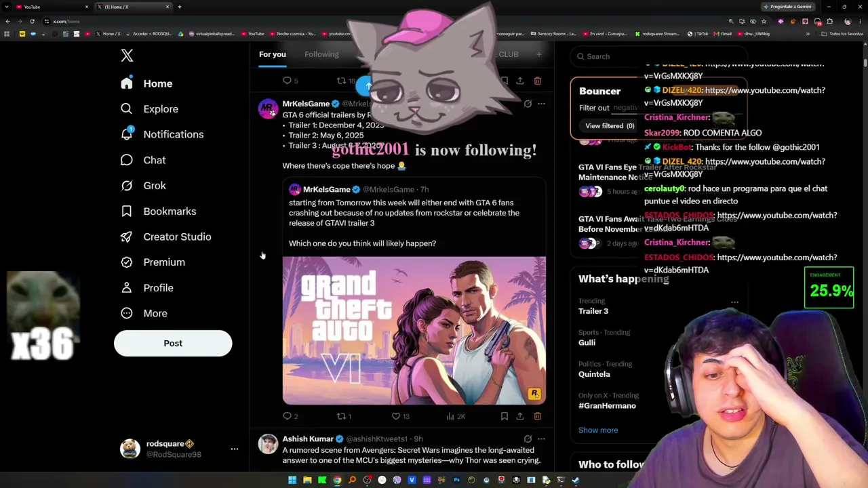Image resolution: width=868 pixels, height=488 pixels.
Task: Open the #GranHermano trending topic
Action: (x=607, y=406)
